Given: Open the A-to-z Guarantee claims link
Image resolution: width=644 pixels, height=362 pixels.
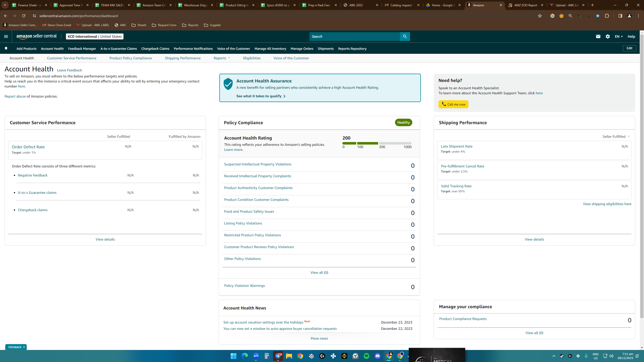Looking at the screenshot, I should 37,193.
